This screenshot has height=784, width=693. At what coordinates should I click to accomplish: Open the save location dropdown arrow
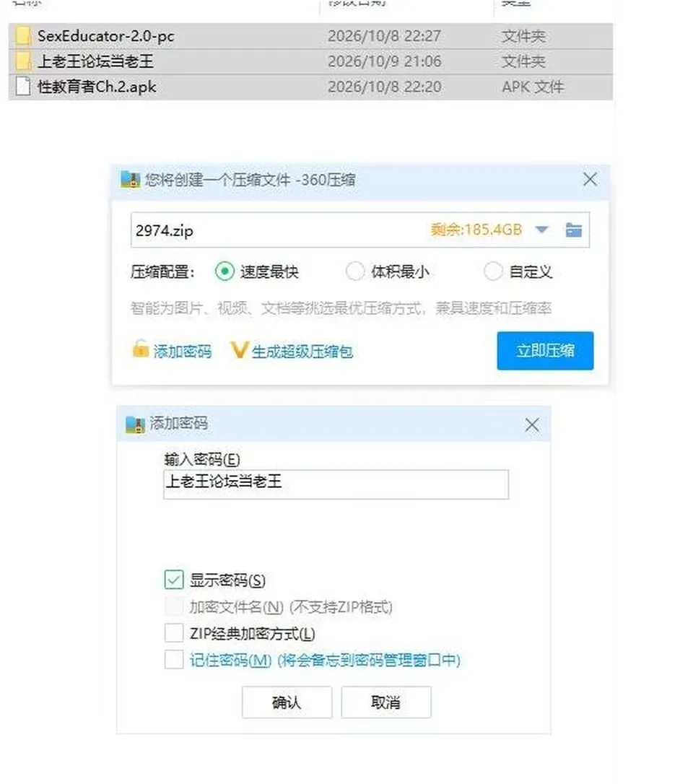(541, 230)
